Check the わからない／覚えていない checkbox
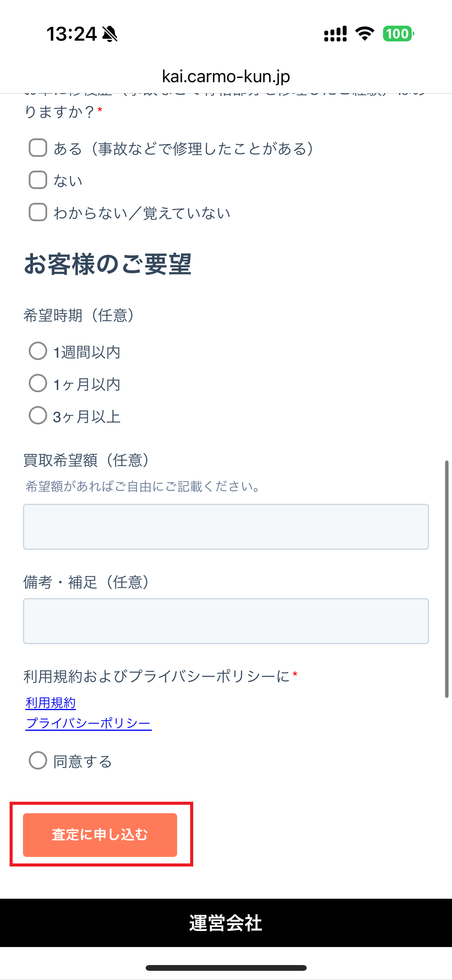This screenshot has width=452, height=980. click(38, 212)
